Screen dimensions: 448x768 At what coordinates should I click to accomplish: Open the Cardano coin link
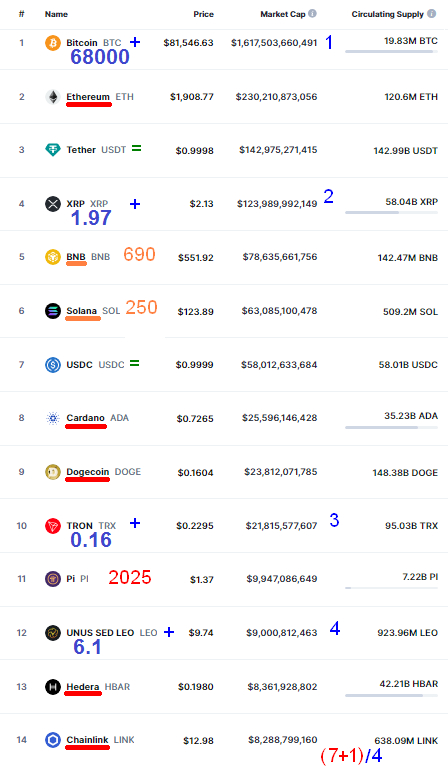86,418
